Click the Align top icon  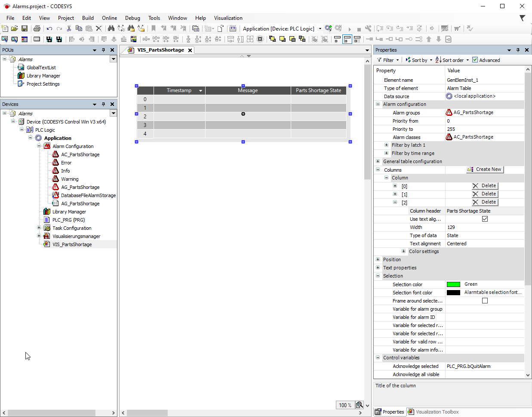point(104,39)
